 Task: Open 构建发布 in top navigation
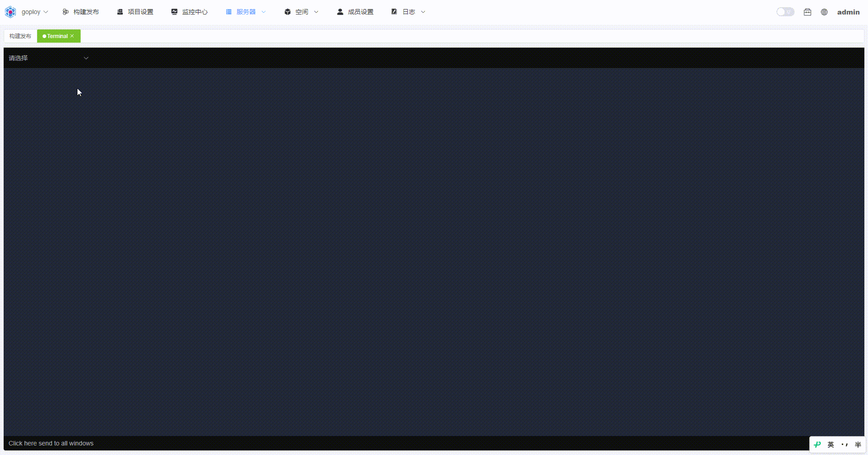(81, 12)
